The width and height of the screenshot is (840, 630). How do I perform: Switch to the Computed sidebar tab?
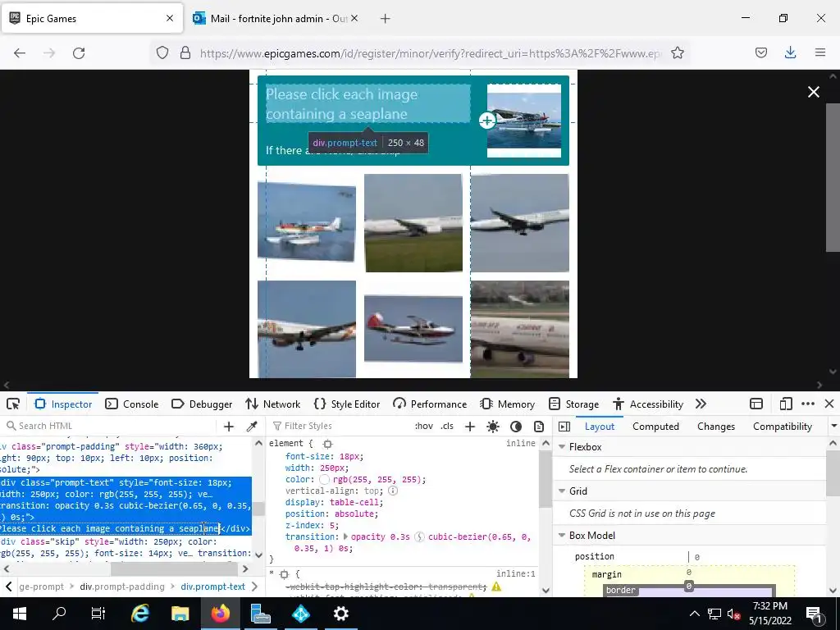[655, 427]
